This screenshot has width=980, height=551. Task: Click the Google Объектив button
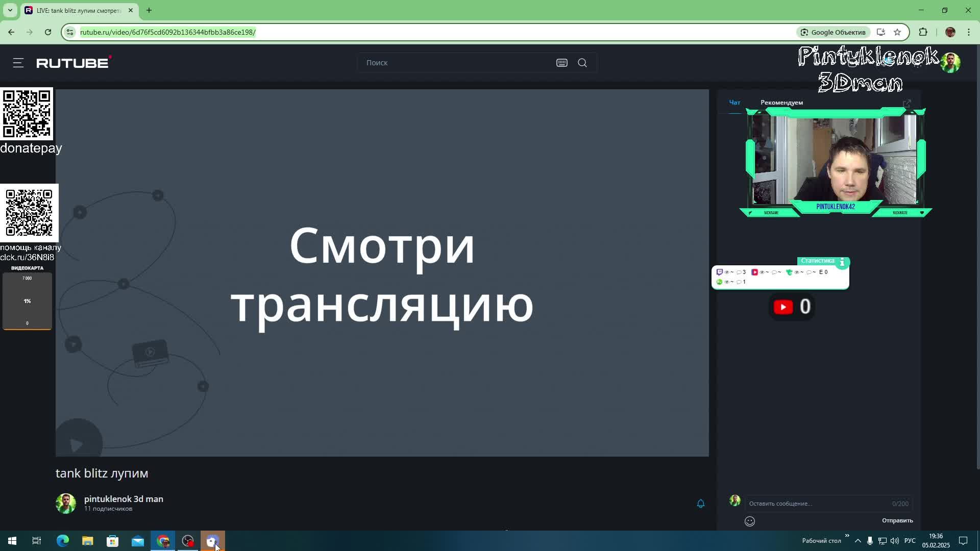[x=833, y=32]
